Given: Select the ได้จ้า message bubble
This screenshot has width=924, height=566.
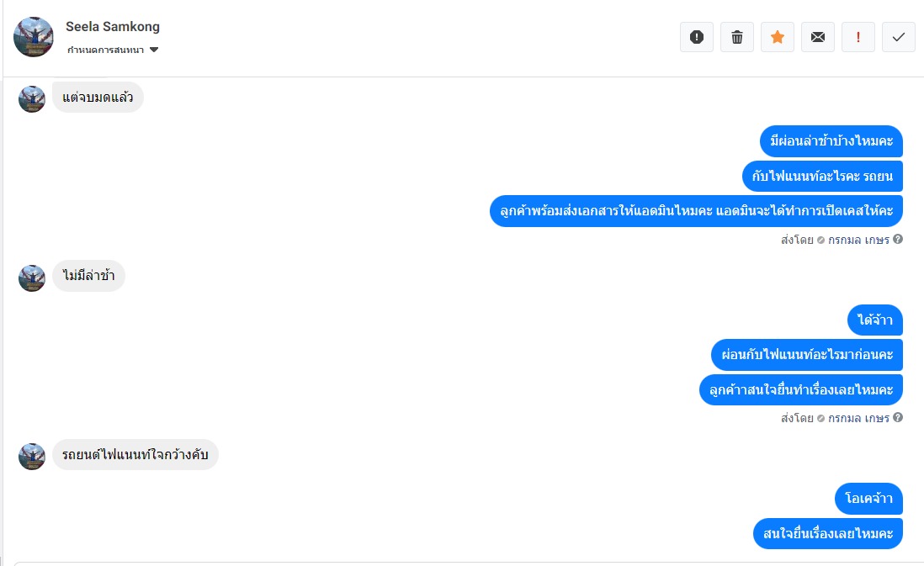Looking at the screenshot, I should (875, 320).
